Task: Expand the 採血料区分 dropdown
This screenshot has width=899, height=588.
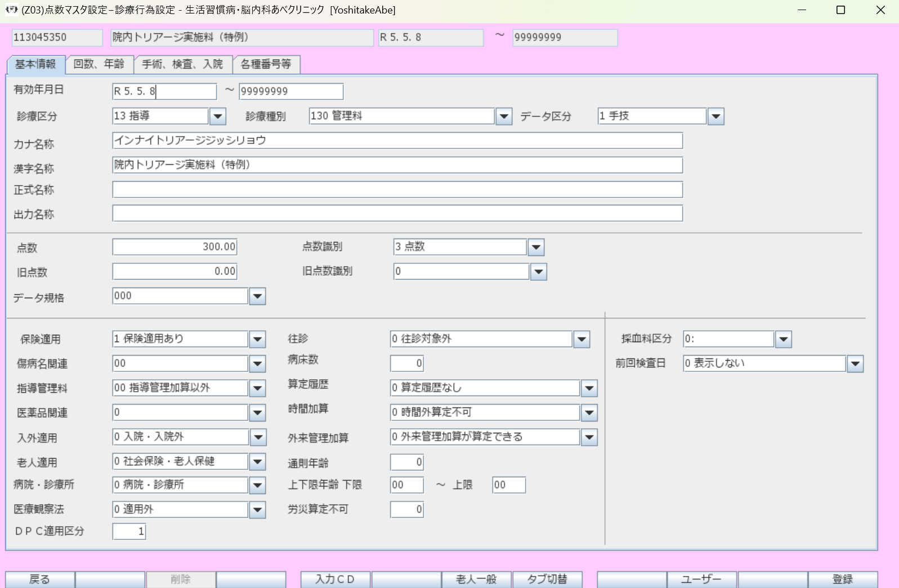Action: (783, 339)
